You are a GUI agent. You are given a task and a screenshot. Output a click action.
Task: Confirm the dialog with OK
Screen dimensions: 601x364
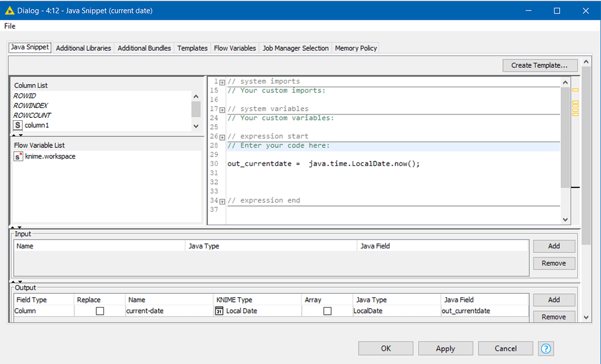coord(385,348)
